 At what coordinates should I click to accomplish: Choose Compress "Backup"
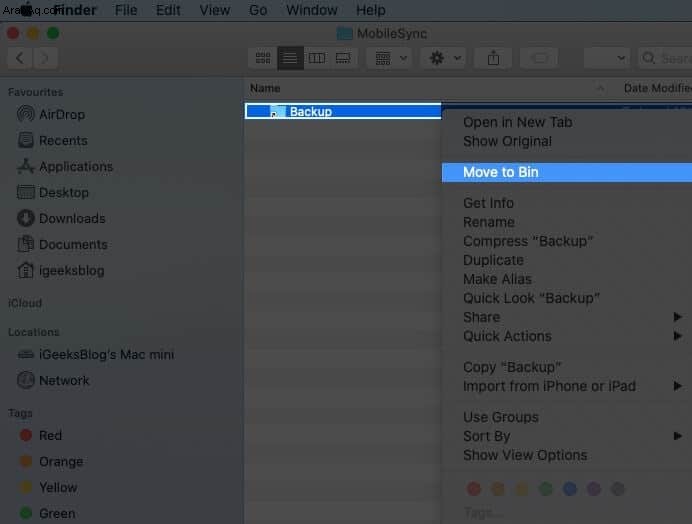click(x=528, y=241)
